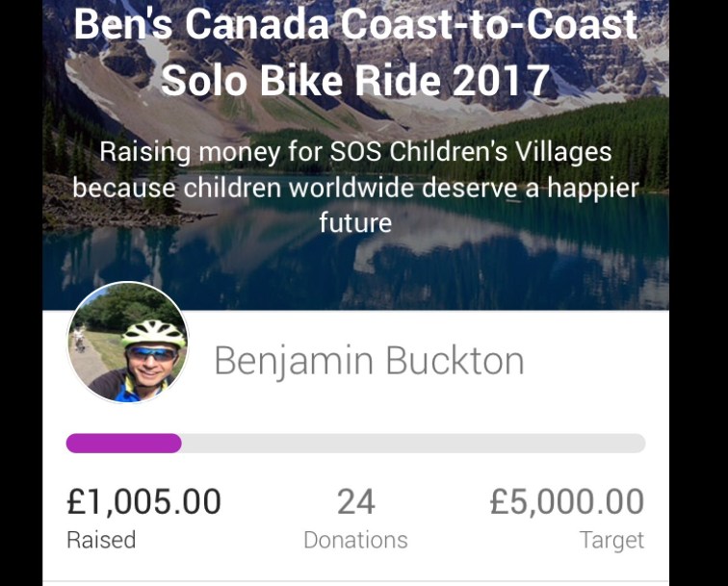Click the purple filled part of progress bar
This screenshot has width=728, height=586.
point(123,443)
